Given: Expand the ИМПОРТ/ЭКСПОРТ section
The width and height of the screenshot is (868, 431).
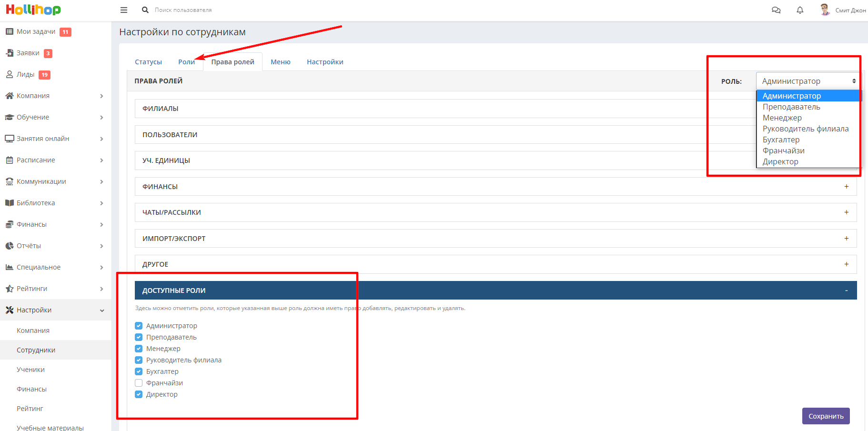Looking at the screenshot, I should [x=495, y=239].
